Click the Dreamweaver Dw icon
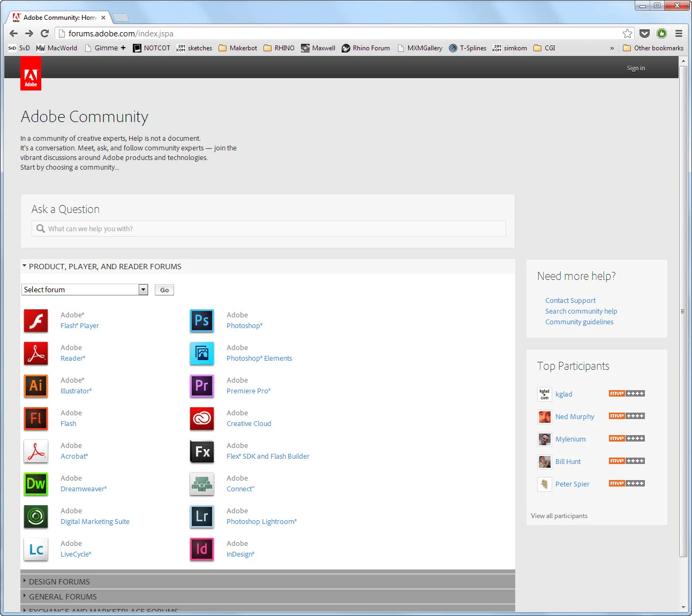This screenshot has width=692, height=616. tap(36, 484)
